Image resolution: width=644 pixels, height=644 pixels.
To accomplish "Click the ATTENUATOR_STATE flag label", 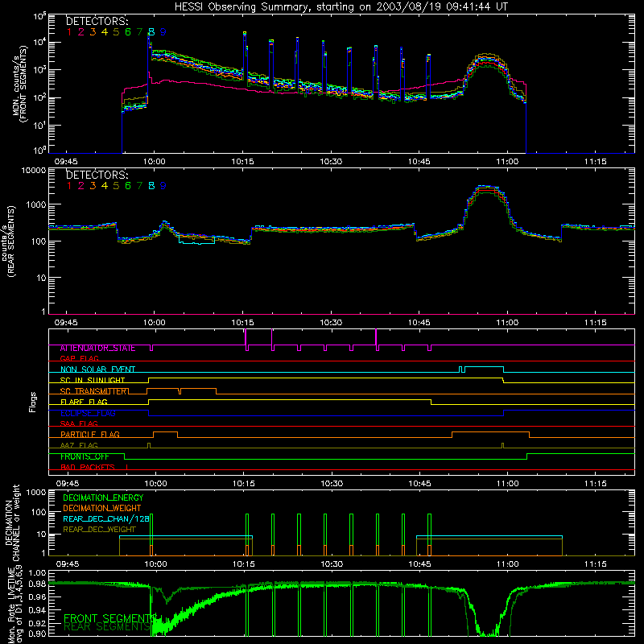I will coord(97,349).
